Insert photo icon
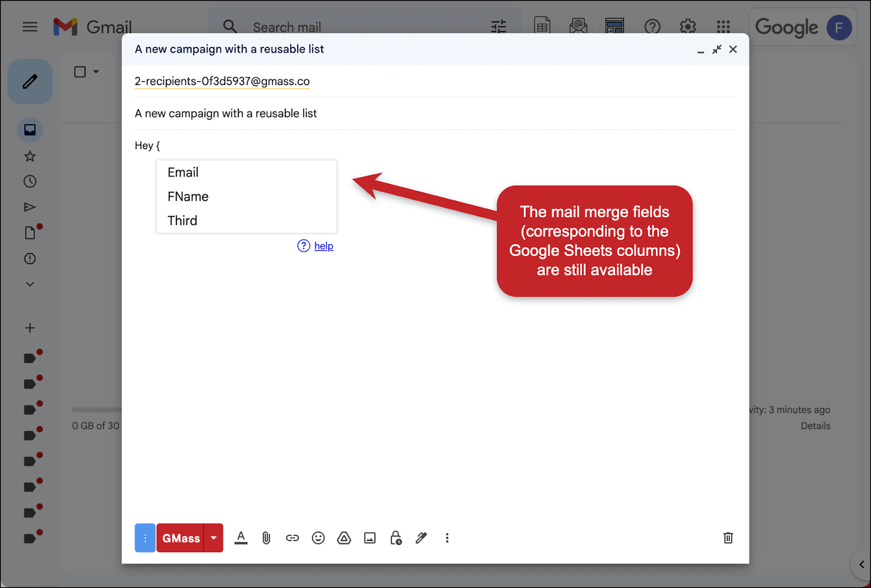Screen dimensions: 871x588 370,538
